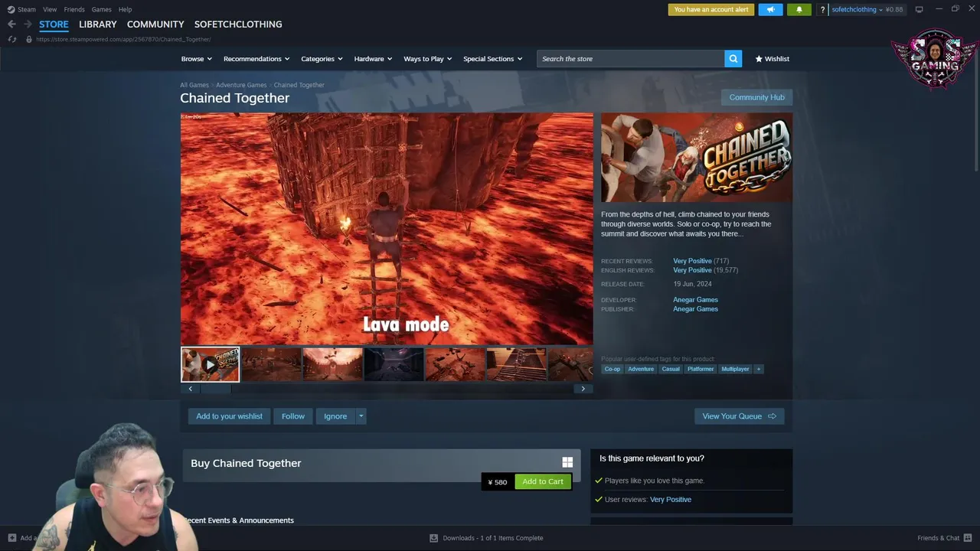Open the Friends menu
Image resolution: width=980 pixels, height=551 pixels.
tap(74, 9)
